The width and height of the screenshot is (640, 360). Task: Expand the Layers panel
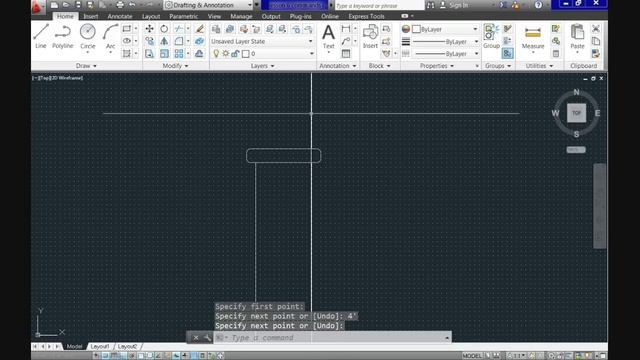tap(262, 66)
